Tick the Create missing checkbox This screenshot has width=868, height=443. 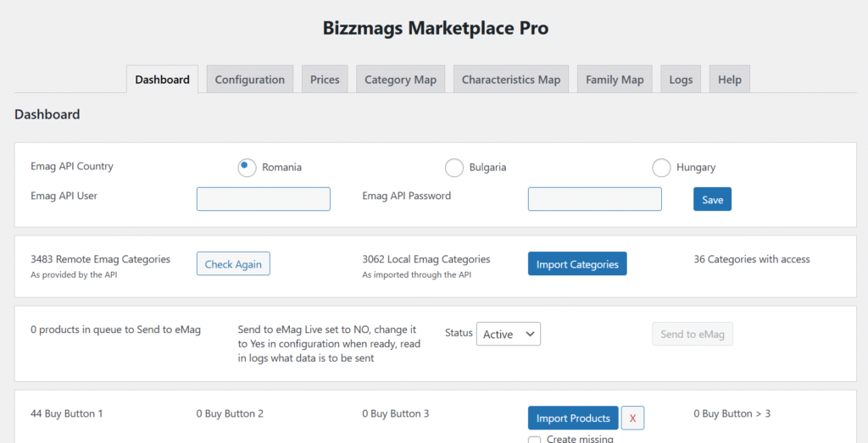coord(534,440)
